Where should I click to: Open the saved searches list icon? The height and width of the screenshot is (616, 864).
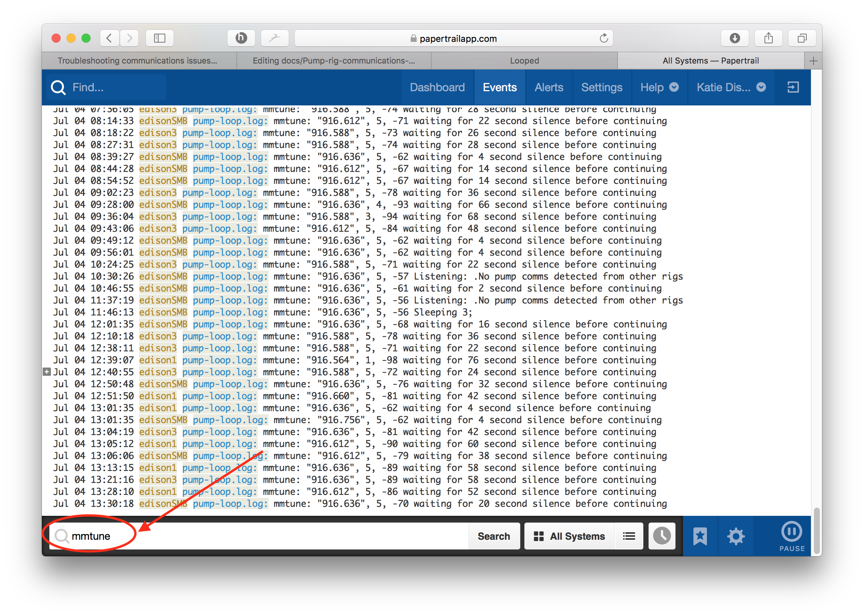pos(629,536)
